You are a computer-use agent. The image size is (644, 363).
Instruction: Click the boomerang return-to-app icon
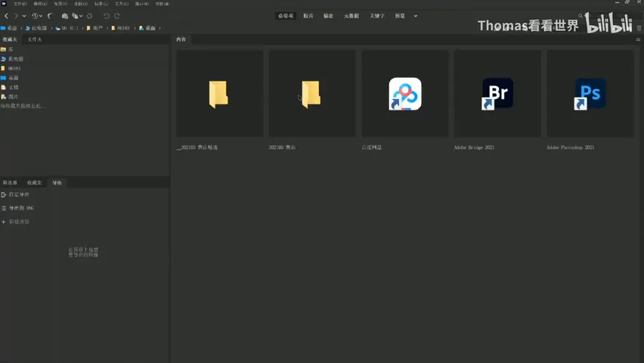pos(50,16)
